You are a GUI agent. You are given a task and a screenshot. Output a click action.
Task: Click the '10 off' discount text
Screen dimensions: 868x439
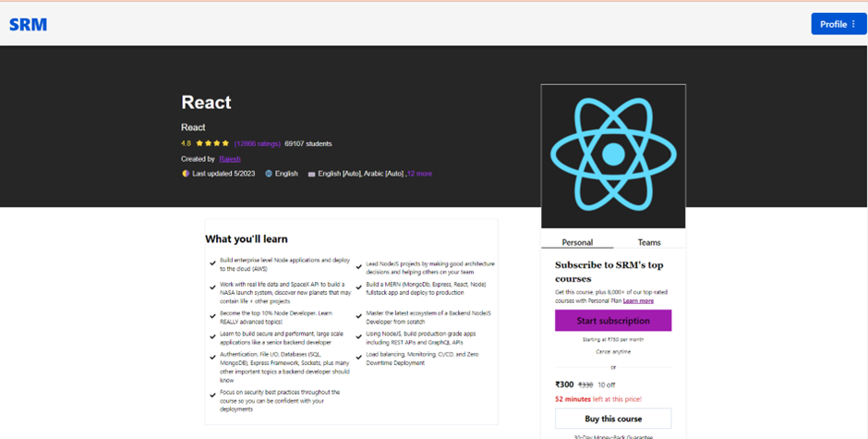pos(607,384)
